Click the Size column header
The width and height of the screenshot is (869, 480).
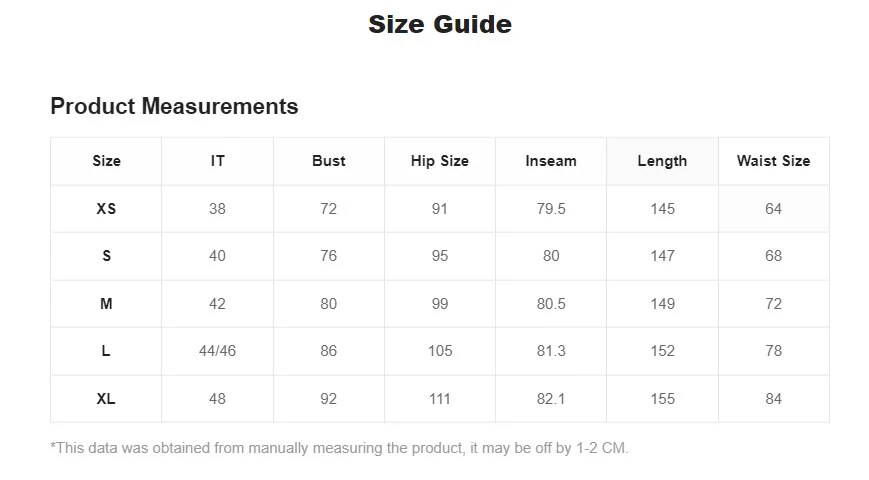pos(106,161)
